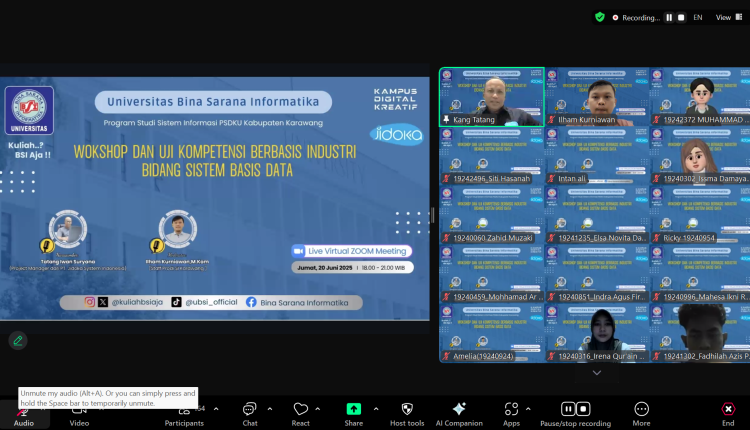Pause recording in bottom toolbar
750x430 pixels.
click(x=568, y=409)
